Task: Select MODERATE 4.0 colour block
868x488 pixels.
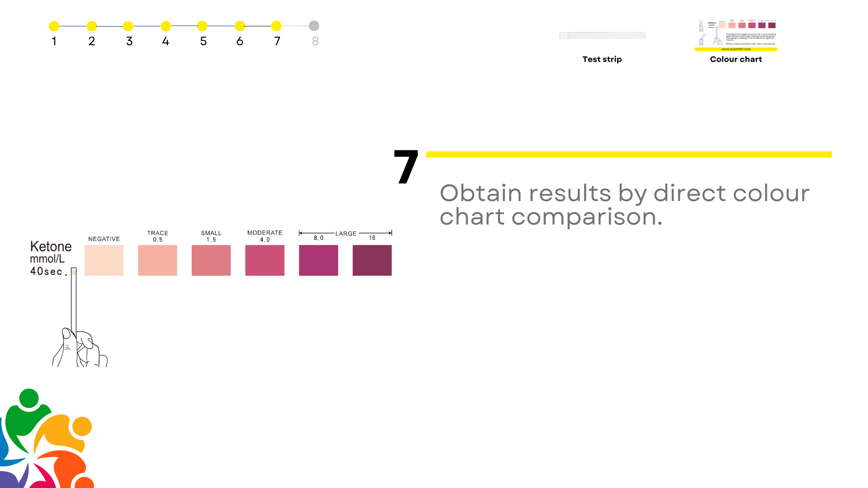Action: [265, 260]
